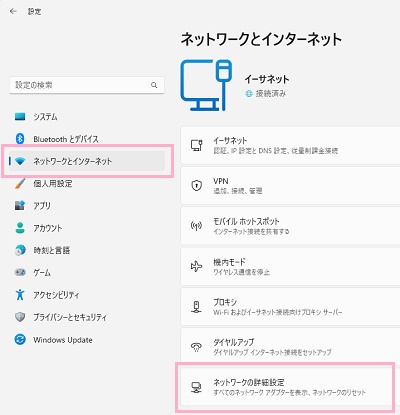Select the システム monitor icon

pyautogui.click(x=20, y=117)
